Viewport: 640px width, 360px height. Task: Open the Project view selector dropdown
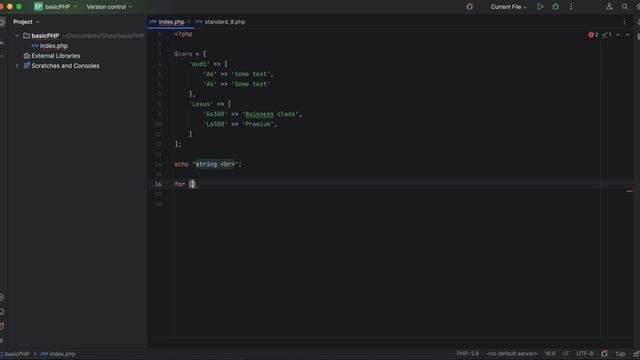[x=26, y=22]
